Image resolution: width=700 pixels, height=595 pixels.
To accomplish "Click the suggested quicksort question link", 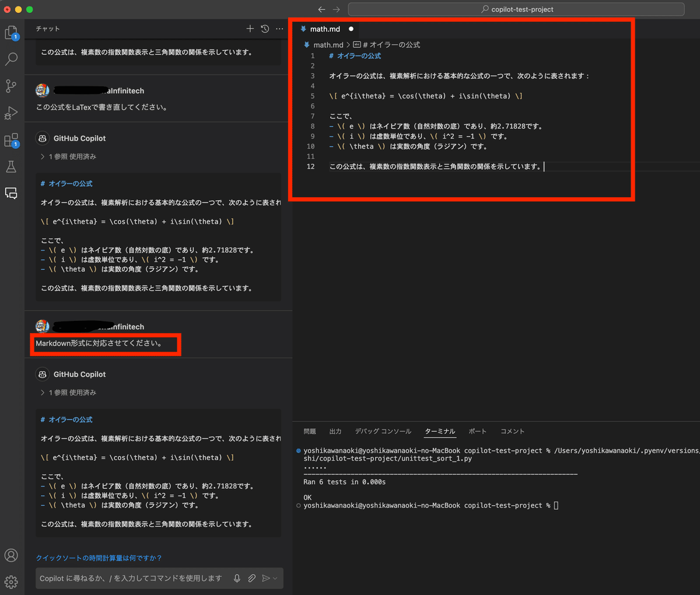I will (99, 558).
